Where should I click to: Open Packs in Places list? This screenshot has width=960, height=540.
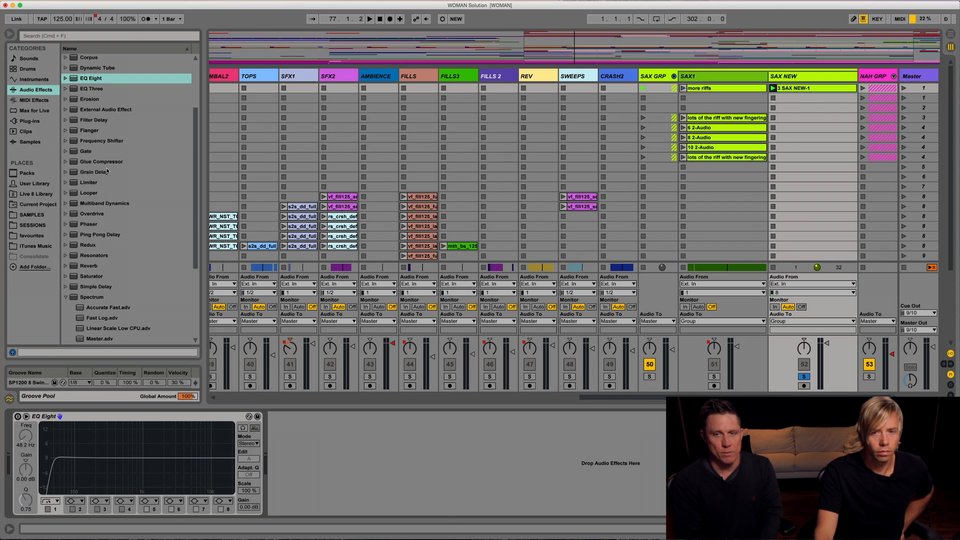point(27,173)
